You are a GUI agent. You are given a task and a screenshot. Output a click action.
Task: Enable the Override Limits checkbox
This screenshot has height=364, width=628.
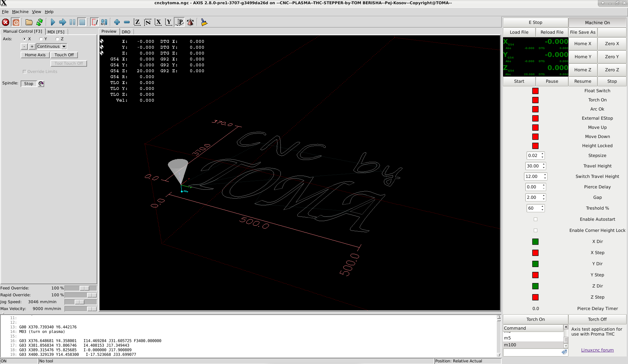25,72
